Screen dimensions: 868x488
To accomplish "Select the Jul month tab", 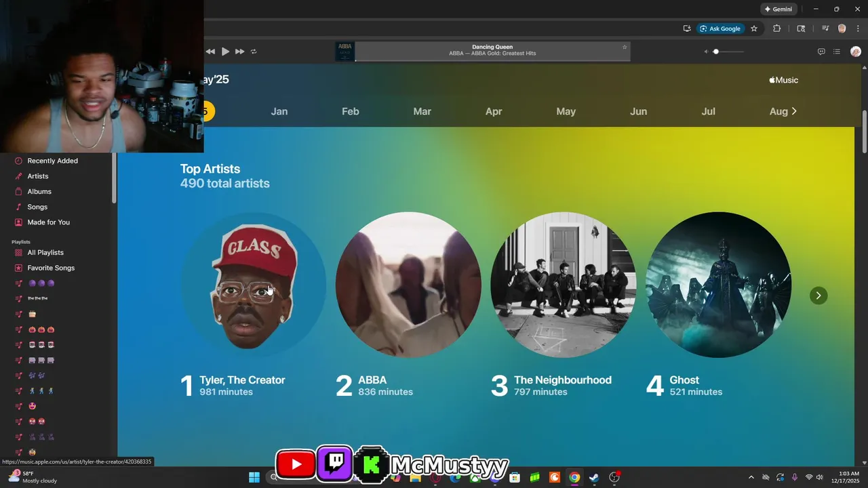I will point(708,111).
